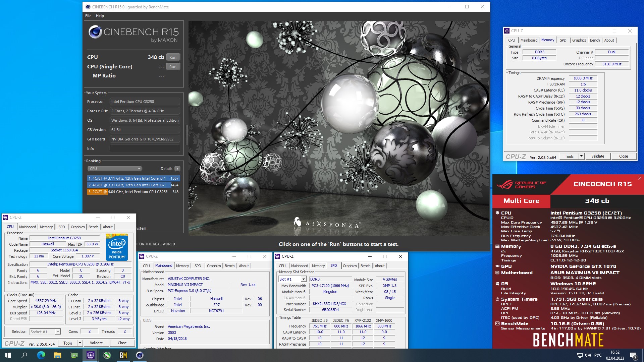
Task: Open Tools dropdown arrow in CPU-Z CPU window
Action: point(80,343)
